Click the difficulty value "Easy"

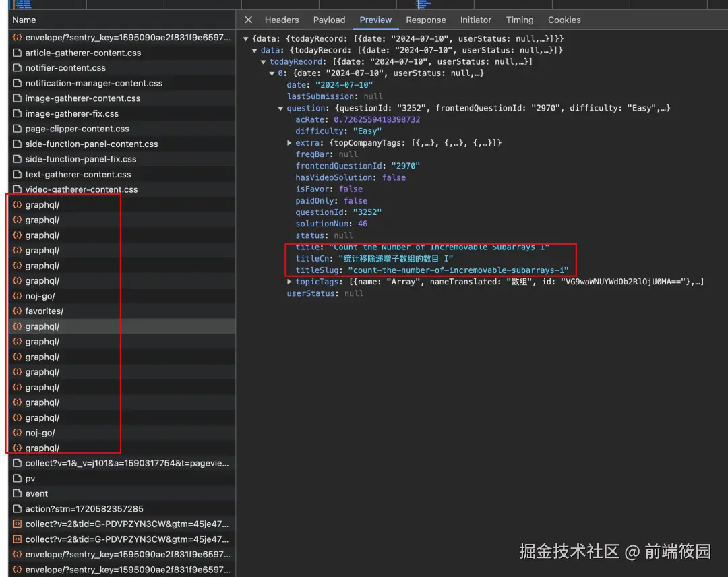pos(367,131)
